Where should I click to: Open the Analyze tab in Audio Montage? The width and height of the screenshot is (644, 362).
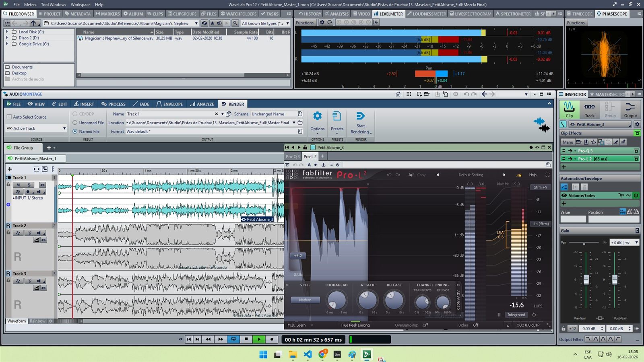click(x=202, y=104)
